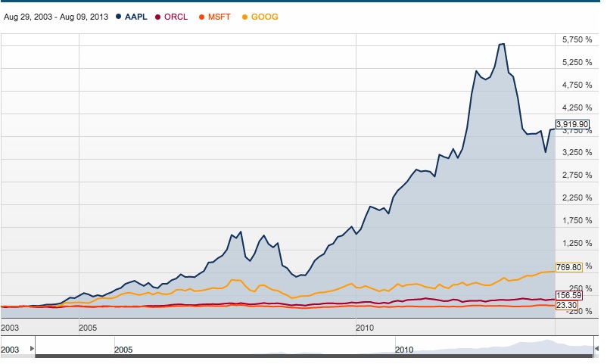Click the dark range scrollbar under the mini chart
Screen dimensions: 607x364
point(314,356)
